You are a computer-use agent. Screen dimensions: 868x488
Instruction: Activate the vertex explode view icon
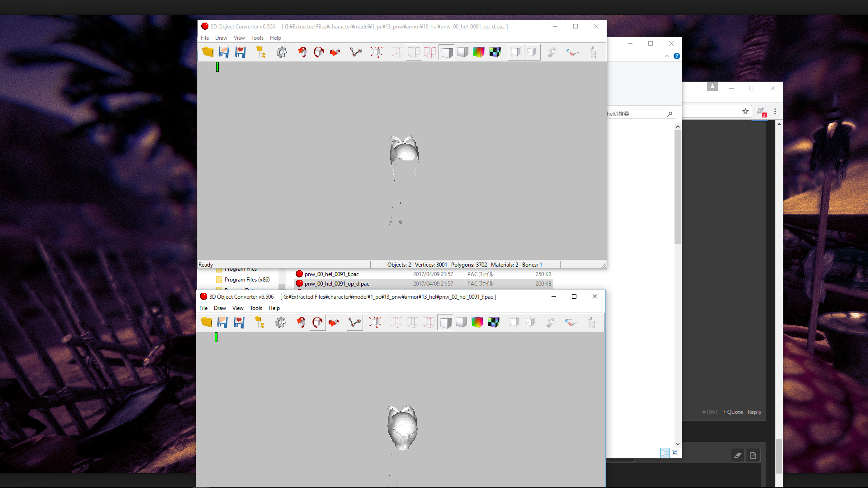tap(377, 52)
